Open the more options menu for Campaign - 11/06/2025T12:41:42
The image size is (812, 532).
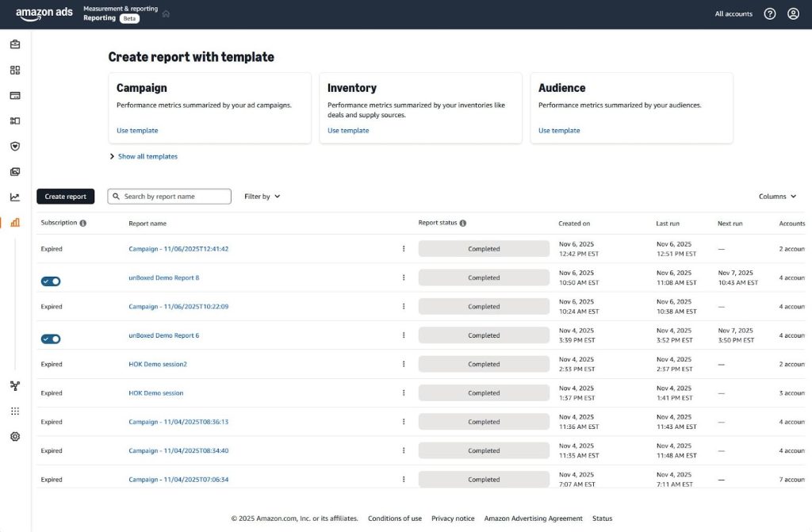[x=404, y=249]
